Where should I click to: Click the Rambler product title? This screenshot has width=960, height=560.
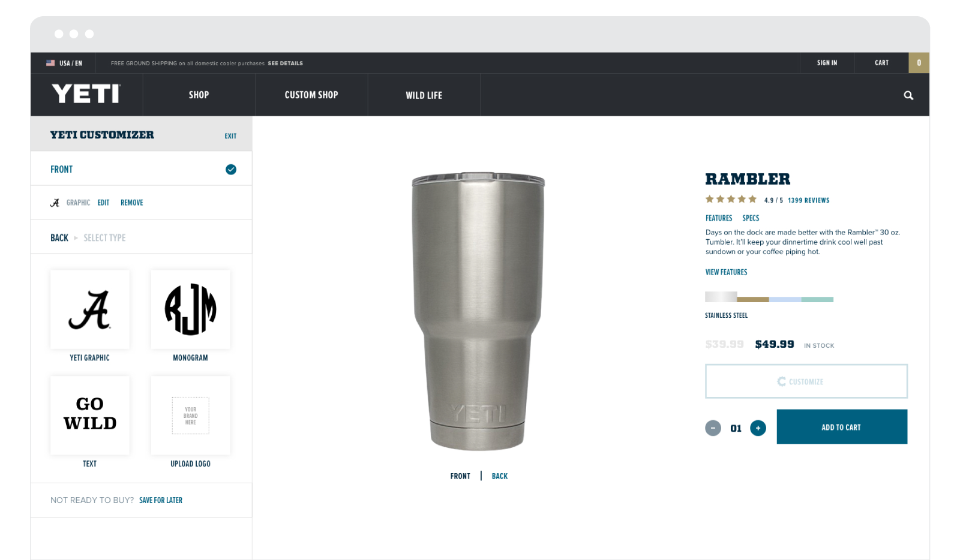[748, 179]
